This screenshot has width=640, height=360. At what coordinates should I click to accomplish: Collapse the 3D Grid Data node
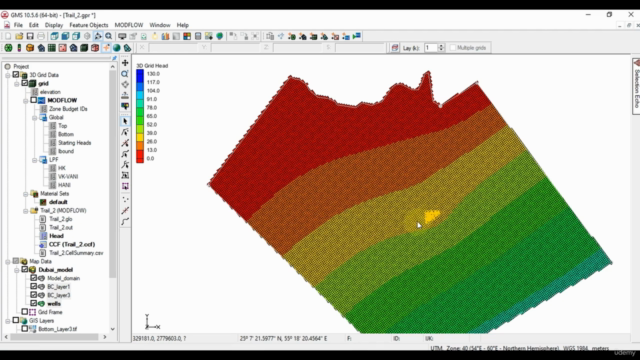[8, 75]
